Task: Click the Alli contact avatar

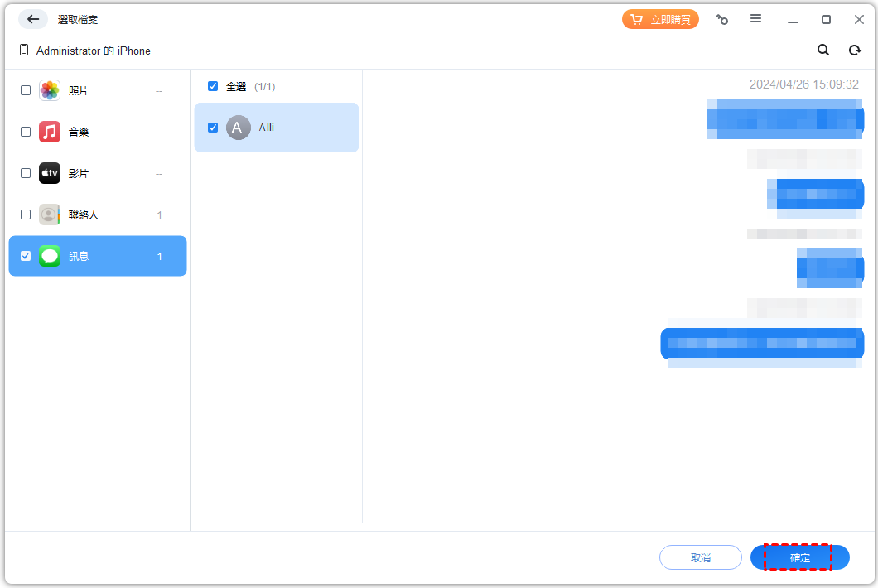Action: click(239, 128)
